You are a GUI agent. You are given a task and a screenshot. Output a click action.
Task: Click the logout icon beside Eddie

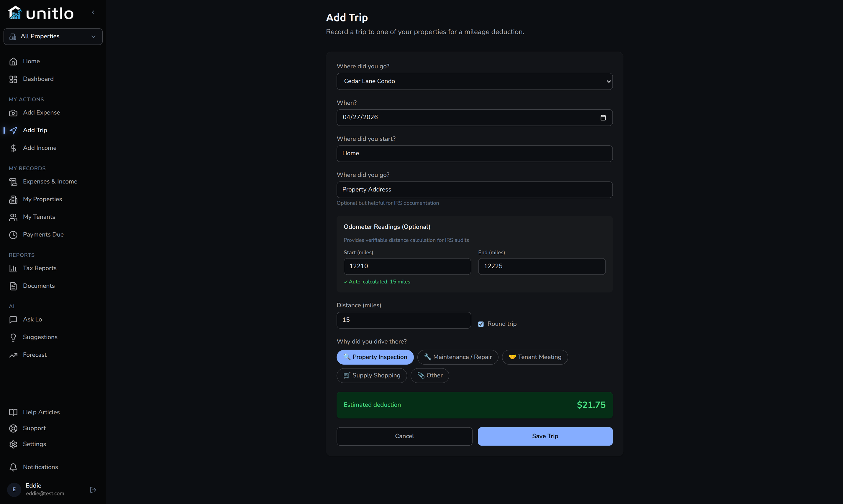tap(93, 489)
